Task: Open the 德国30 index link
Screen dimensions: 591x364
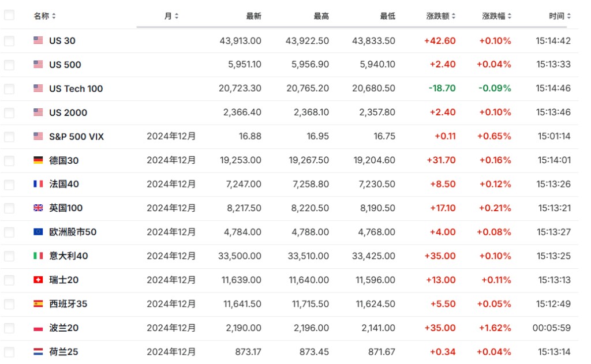Action: 63,160
